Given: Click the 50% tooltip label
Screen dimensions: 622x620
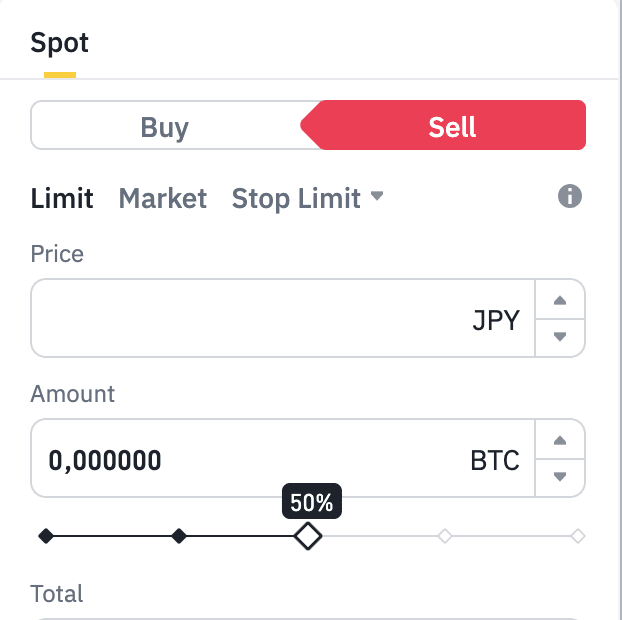Looking at the screenshot, I should (312, 501).
